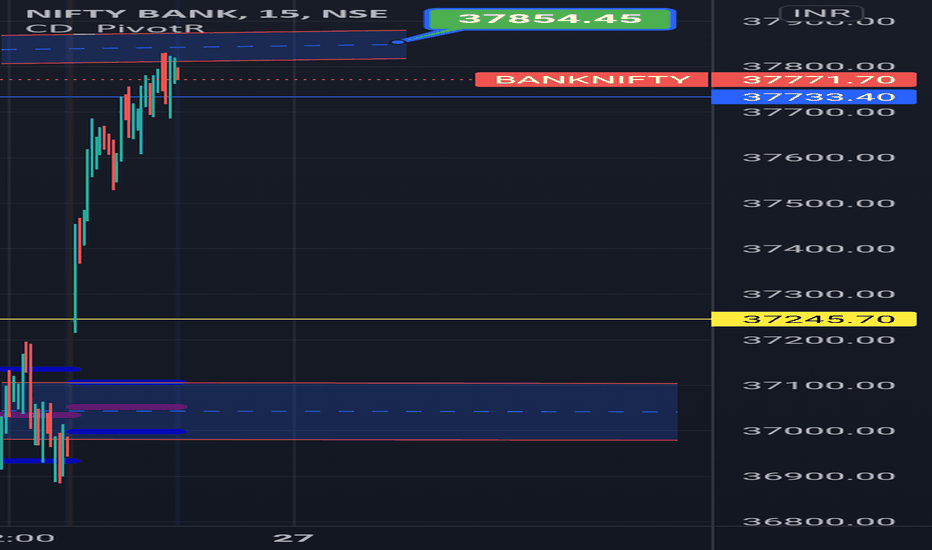This screenshot has width=932, height=550.
Task: Click the 37700.00 price axis label
Action: 818,112
